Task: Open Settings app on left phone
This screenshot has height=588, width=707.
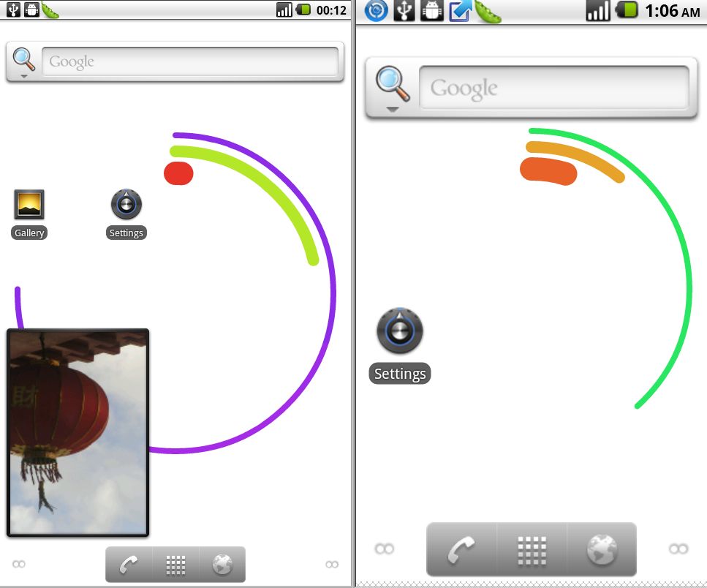Action: click(x=126, y=214)
